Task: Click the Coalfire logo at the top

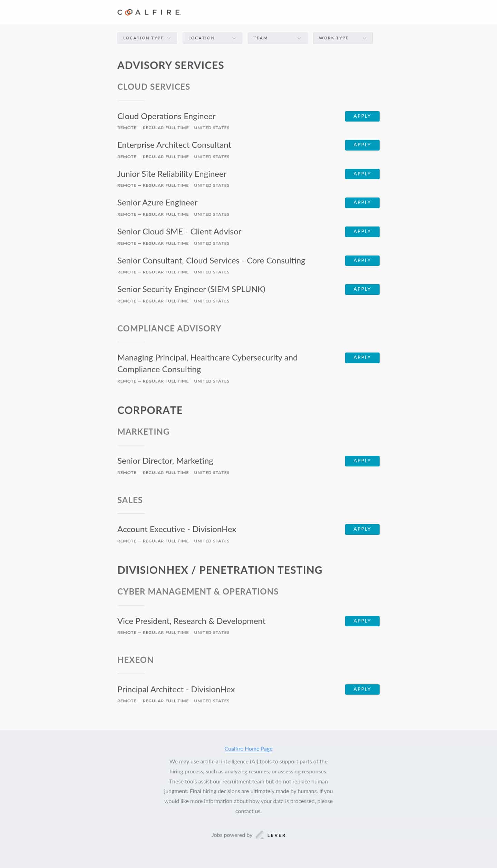Action: (x=148, y=12)
